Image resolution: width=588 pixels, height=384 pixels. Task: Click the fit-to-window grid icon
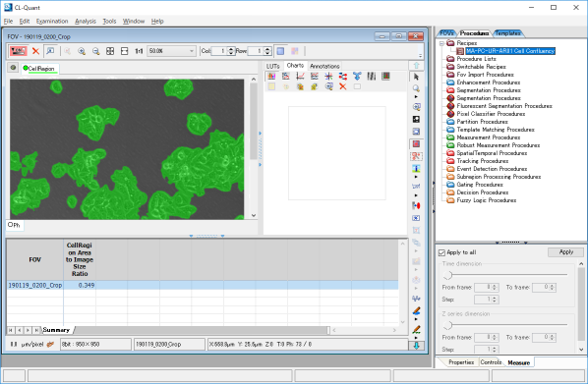(x=110, y=51)
